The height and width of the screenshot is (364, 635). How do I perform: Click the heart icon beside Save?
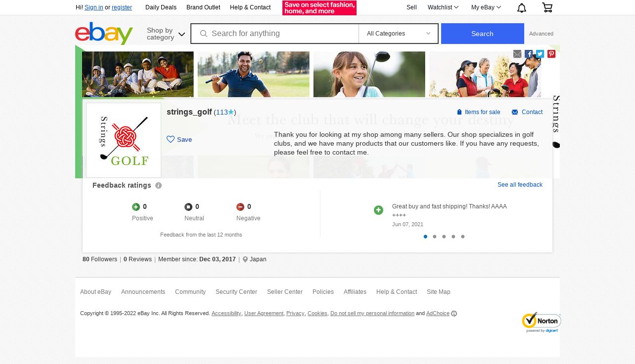171,139
